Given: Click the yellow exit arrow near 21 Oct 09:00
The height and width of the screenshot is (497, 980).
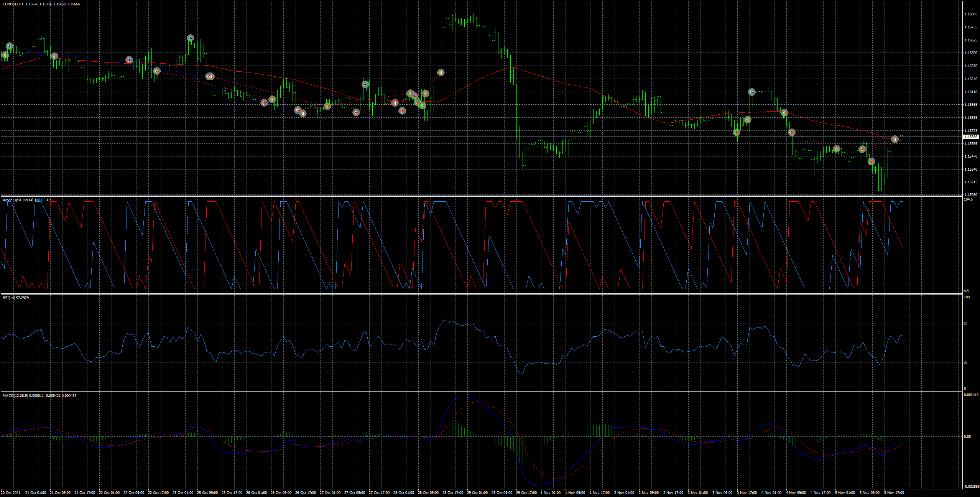Looking at the screenshot, I should pyautogui.click(x=54, y=56).
